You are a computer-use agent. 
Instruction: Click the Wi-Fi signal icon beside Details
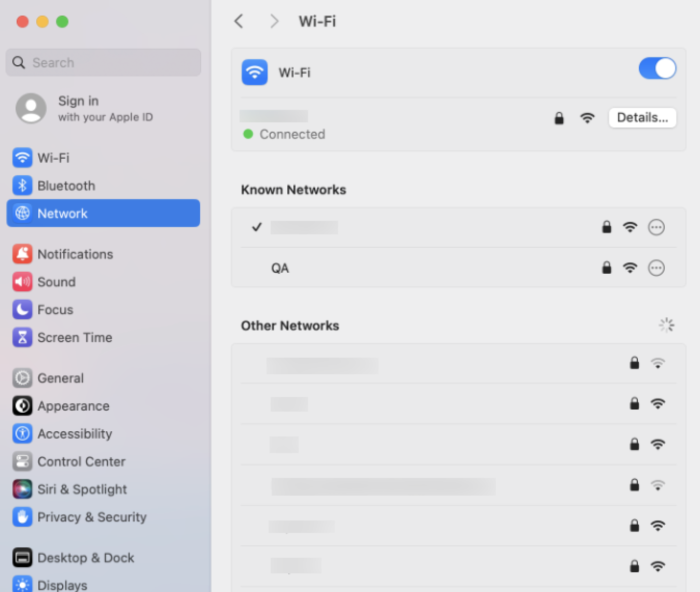(587, 118)
